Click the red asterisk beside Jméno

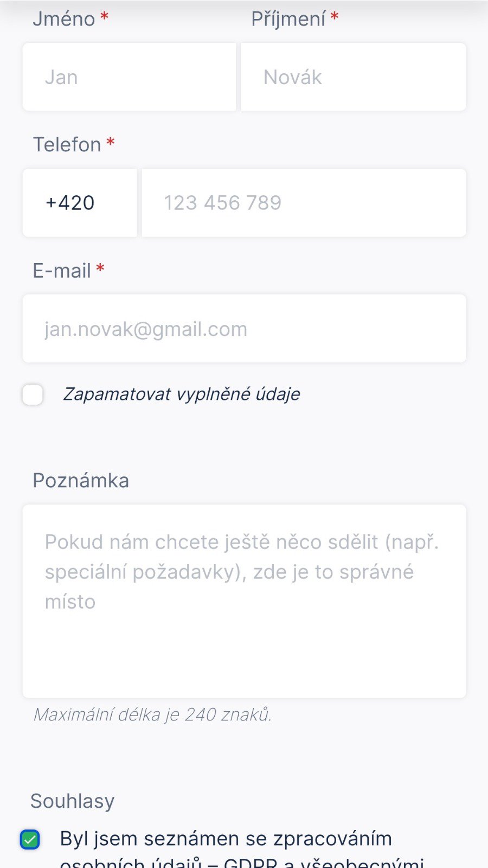pyautogui.click(x=105, y=17)
